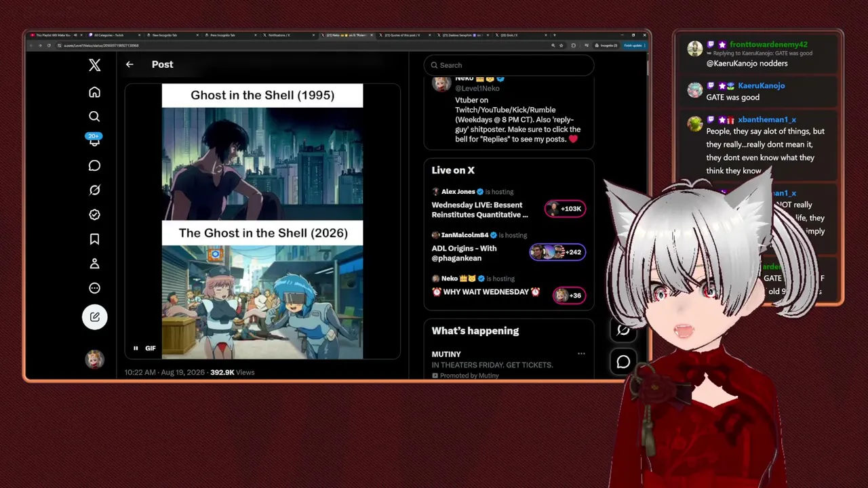
Task: Join the +103K listeners live space
Action: pos(565,209)
